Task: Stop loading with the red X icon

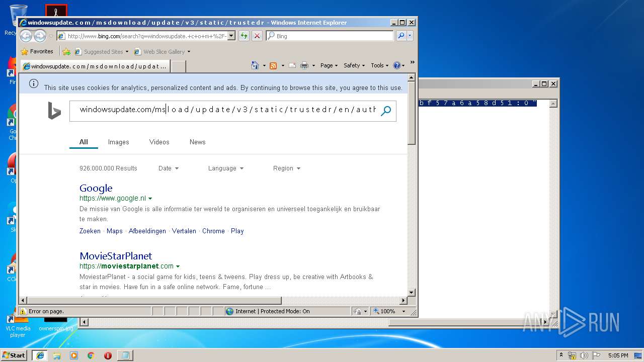Action: click(257, 36)
